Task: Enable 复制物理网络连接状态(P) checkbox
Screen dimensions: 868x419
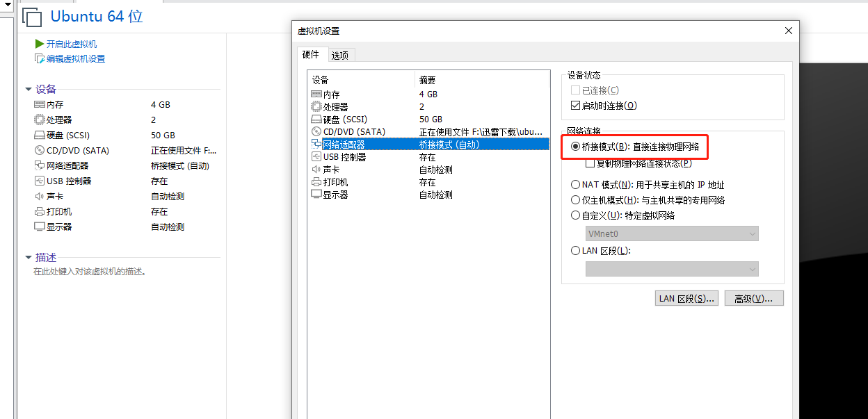Action: pyautogui.click(x=590, y=163)
